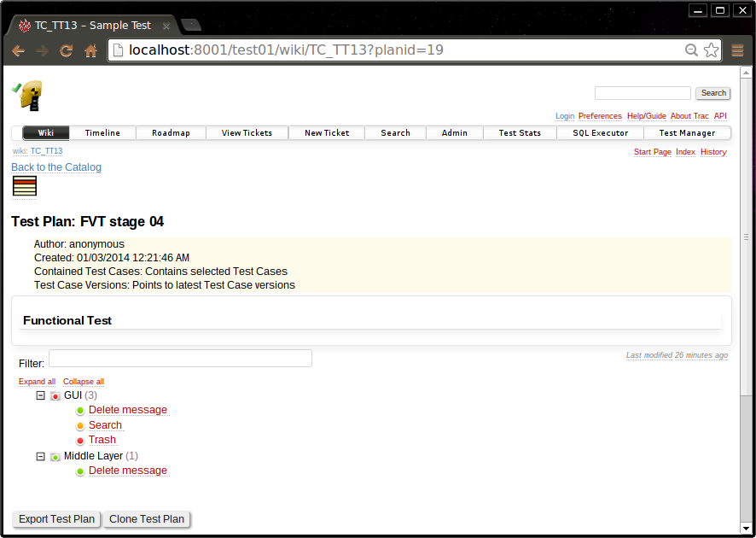Collapse the Middle Layer node

coord(40,456)
